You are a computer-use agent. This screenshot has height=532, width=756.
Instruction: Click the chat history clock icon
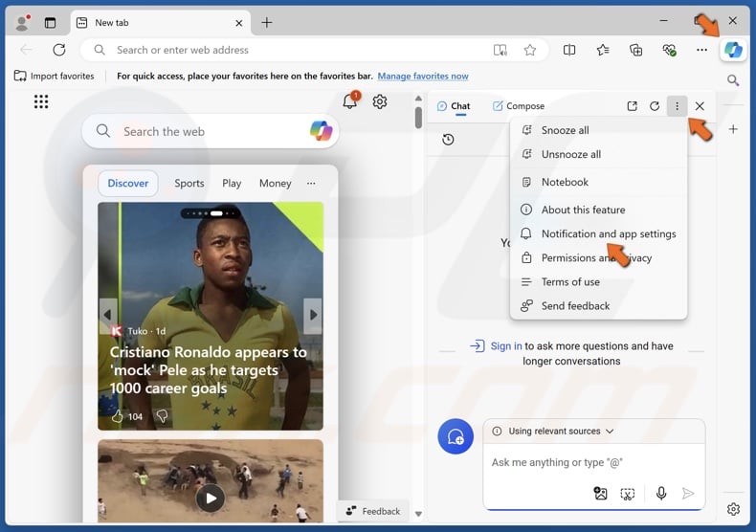[x=448, y=140]
